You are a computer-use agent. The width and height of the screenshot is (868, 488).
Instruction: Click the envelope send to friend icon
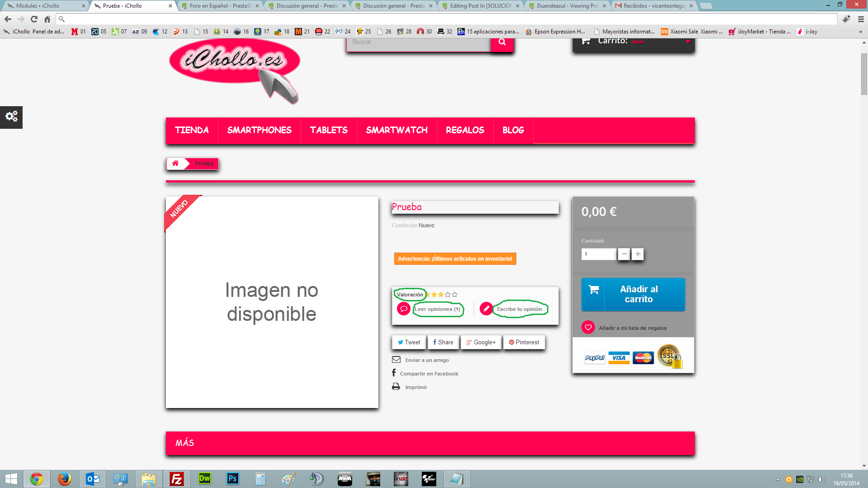point(396,360)
